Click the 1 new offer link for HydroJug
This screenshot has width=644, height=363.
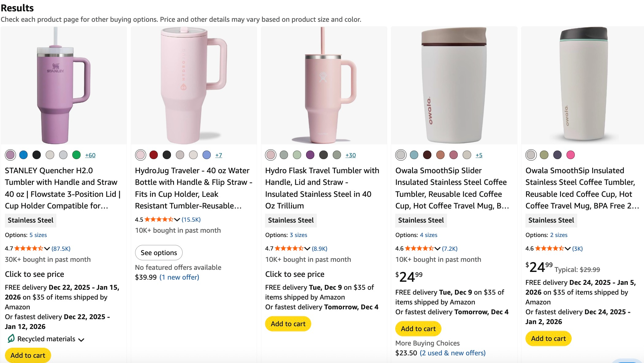point(179,277)
